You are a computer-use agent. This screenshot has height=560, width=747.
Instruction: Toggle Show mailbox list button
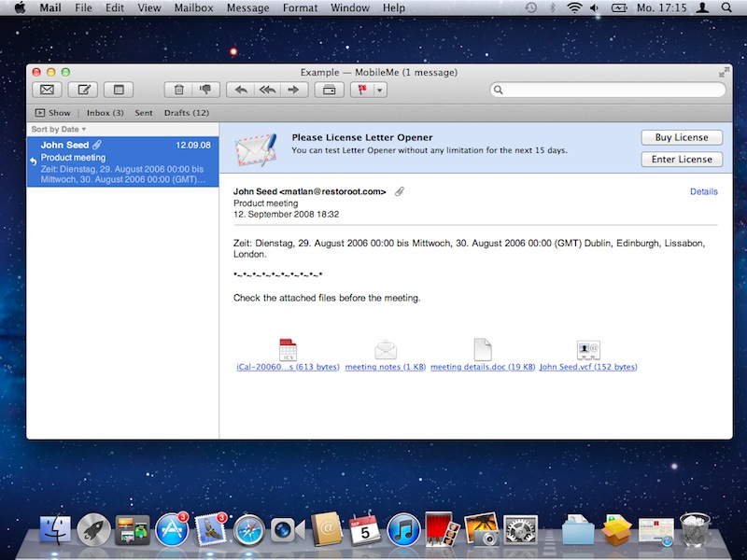pyautogui.click(x=53, y=113)
